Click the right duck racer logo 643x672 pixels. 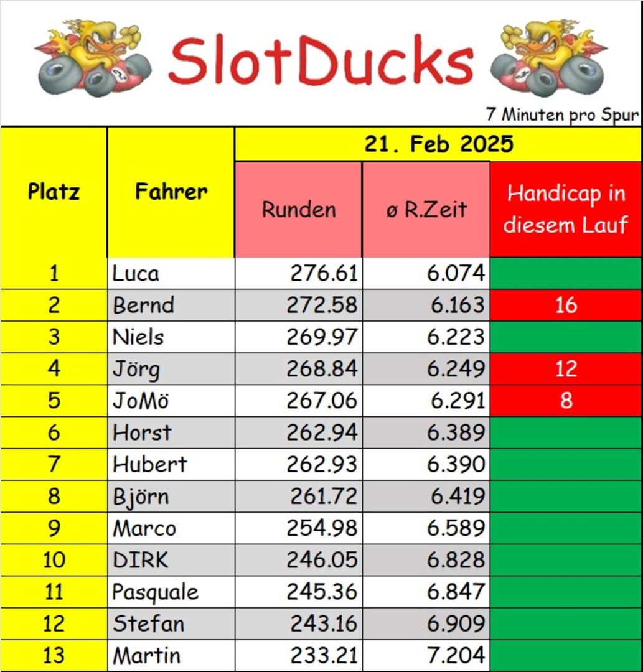(x=549, y=58)
